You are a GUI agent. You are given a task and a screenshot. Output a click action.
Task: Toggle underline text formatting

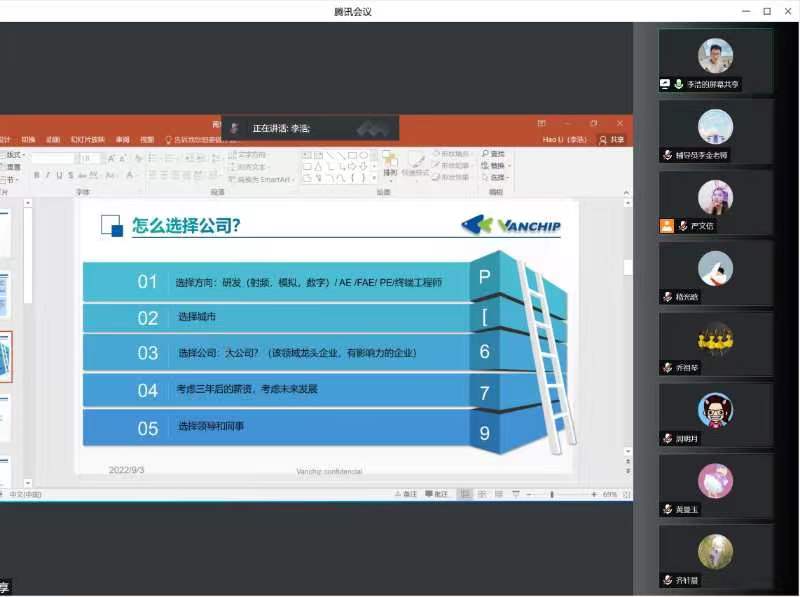(58, 175)
